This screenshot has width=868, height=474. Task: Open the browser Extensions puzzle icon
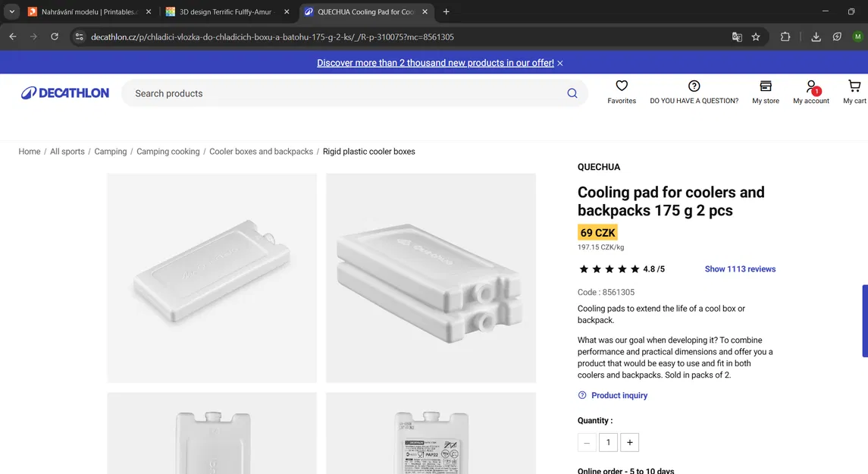click(785, 36)
